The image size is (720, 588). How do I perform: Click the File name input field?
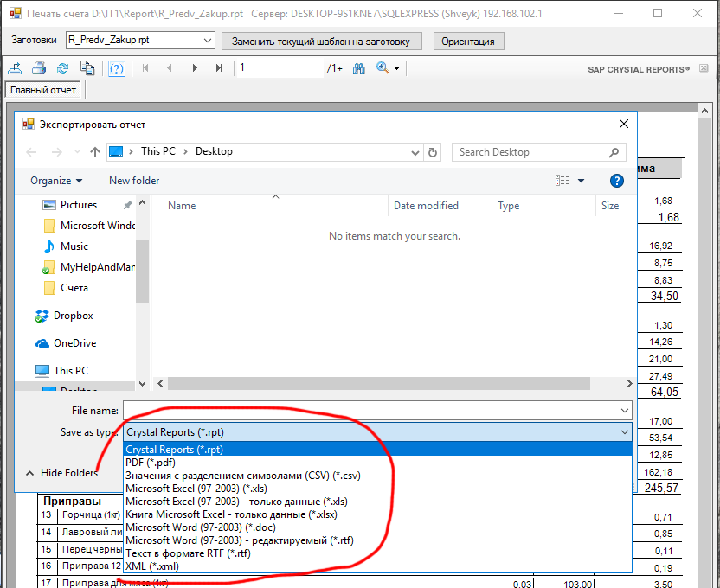pos(370,411)
